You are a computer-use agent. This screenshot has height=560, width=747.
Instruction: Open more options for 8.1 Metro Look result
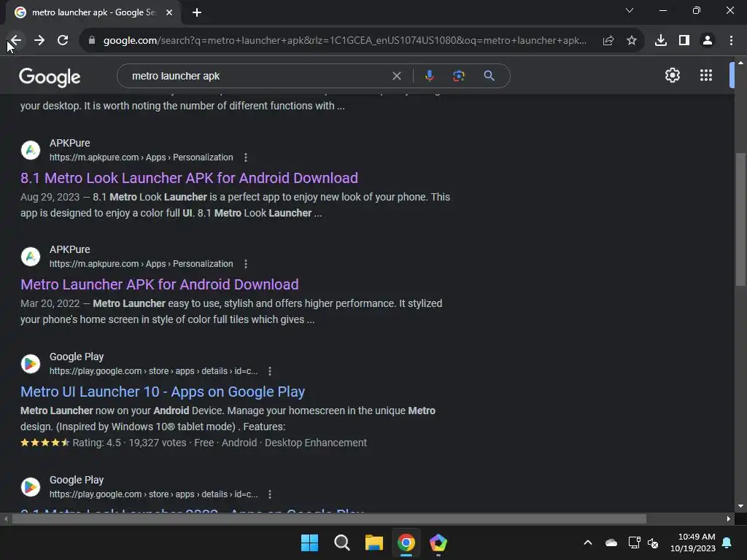pyautogui.click(x=246, y=157)
